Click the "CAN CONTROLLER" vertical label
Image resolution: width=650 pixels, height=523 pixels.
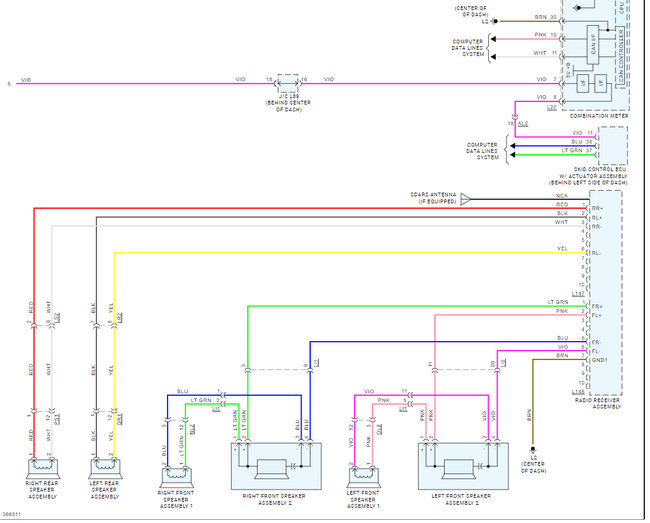(621, 56)
